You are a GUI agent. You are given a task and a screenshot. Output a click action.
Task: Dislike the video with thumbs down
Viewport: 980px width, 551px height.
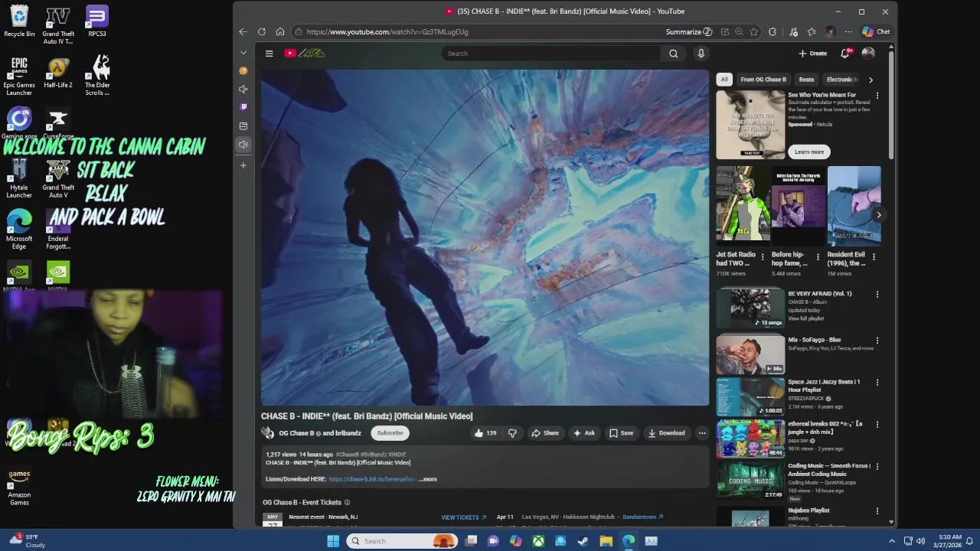pos(512,433)
